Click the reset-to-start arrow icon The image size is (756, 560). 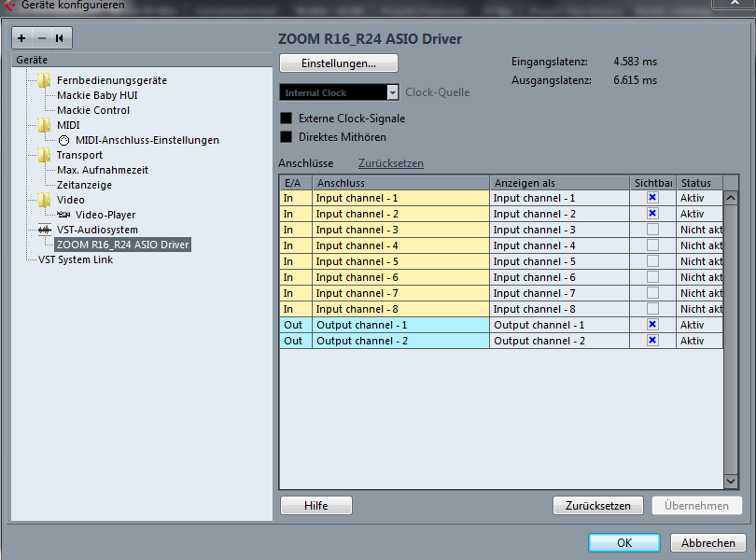60,38
